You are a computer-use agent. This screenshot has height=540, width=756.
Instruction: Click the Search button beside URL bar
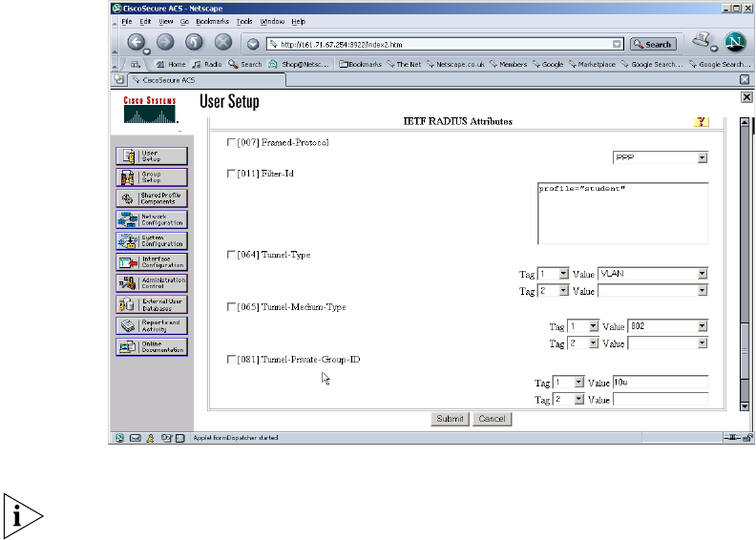[x=653, y=44]
